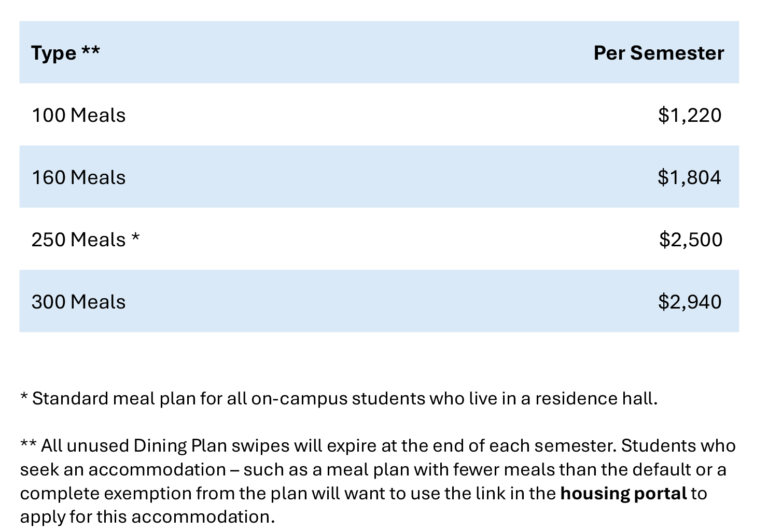Viewport: 768px width, 532px height.
Task: Click the words "residence hall" in the footnote
Action: pos(595,398)
